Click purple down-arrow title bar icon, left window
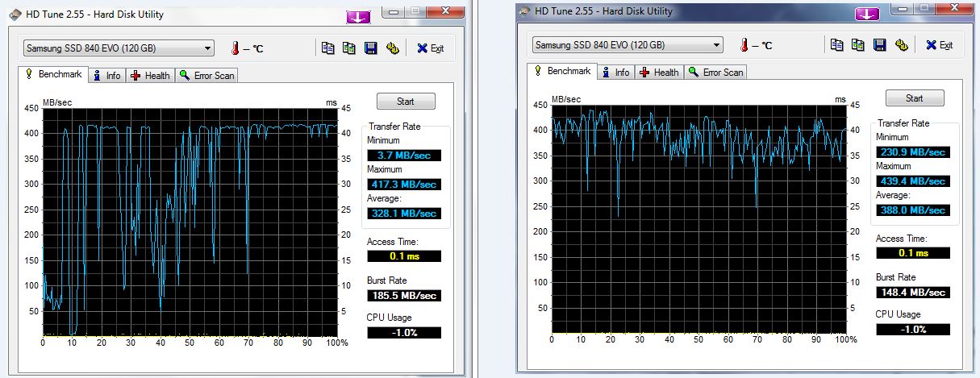Image resolution: width=980 pixels, height=378 pixels. click(360, 15)
